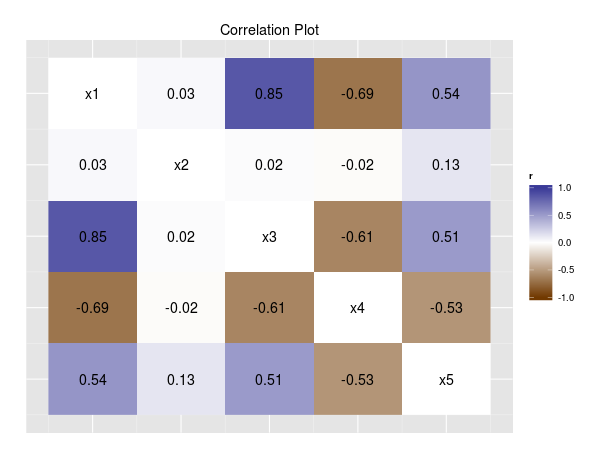Select the -0.61 cell in bottom half's x4 row
The image size is (610, 459).
tap(269, 308)
